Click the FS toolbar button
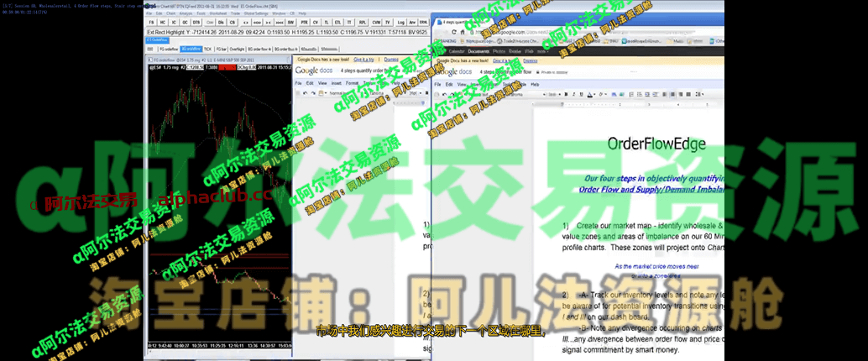868x361 pixels. point(151,23)
